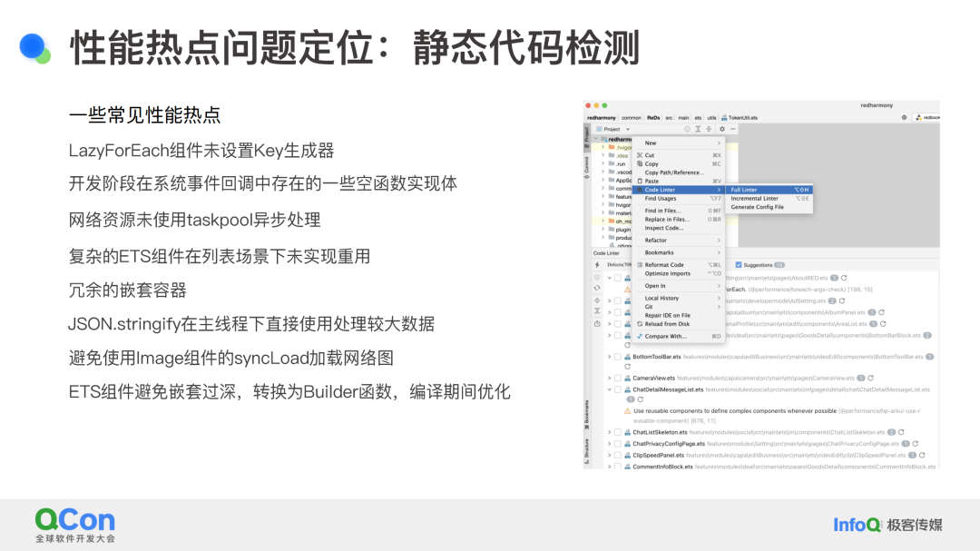Image resolution: width=980 pixels, height=551 pixels.
Task: Click the Code Linter panel title
Action: 606,253
